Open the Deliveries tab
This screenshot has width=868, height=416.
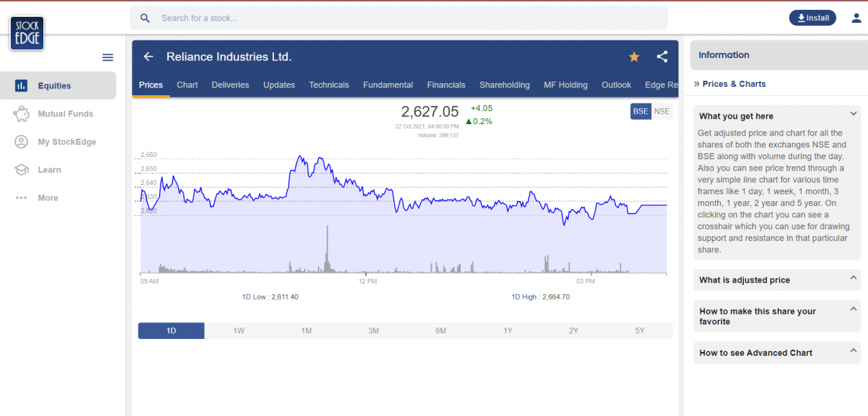(230, 85)
